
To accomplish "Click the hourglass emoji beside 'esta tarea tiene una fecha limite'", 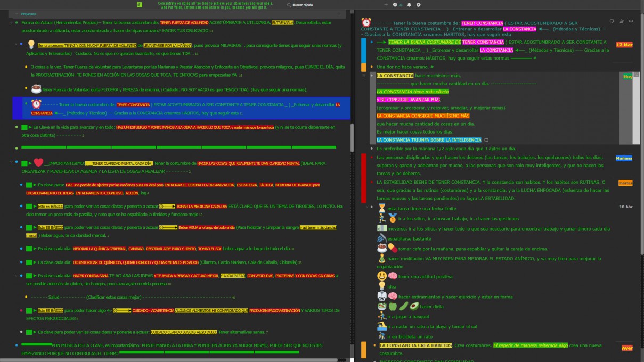I will (381, 208).
